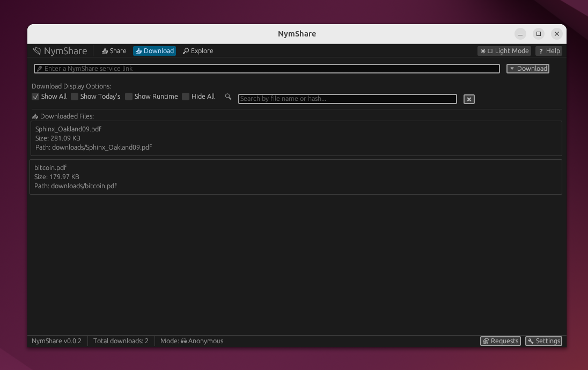The height and width of the screenshot is (370, 588).
Task: Select the bitcoin.pdf file entry
Action: pyautogui.click(x=296, y=177)
